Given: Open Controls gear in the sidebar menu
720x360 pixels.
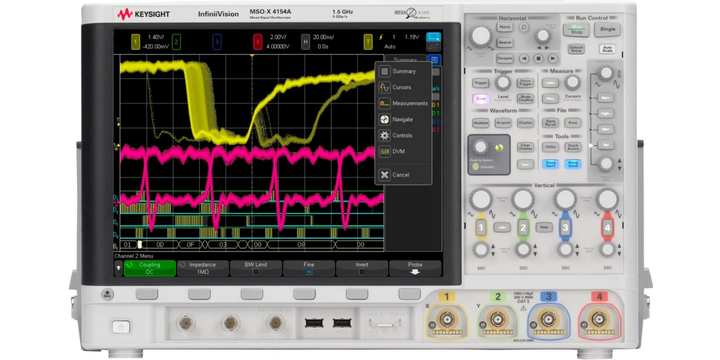Looking at the screenshot, I should click(x=384, y=135).
